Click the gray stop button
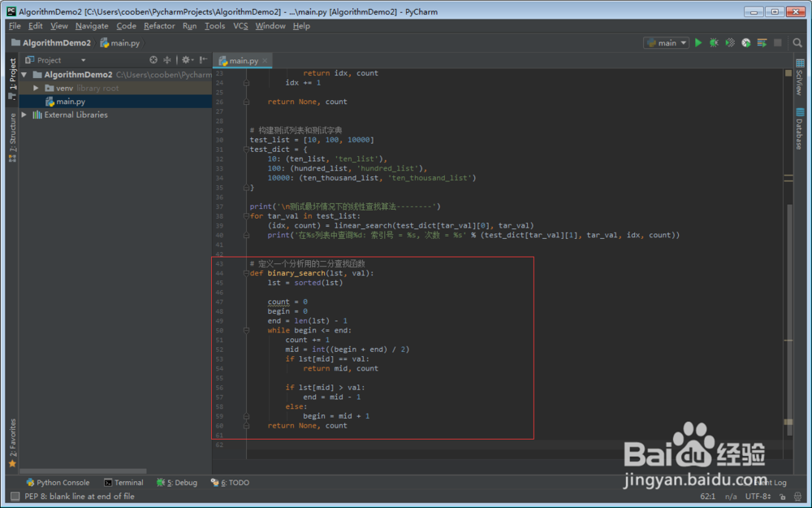This screenshot has height=508, width=812. pyautogui.click(x=777, y=43)
